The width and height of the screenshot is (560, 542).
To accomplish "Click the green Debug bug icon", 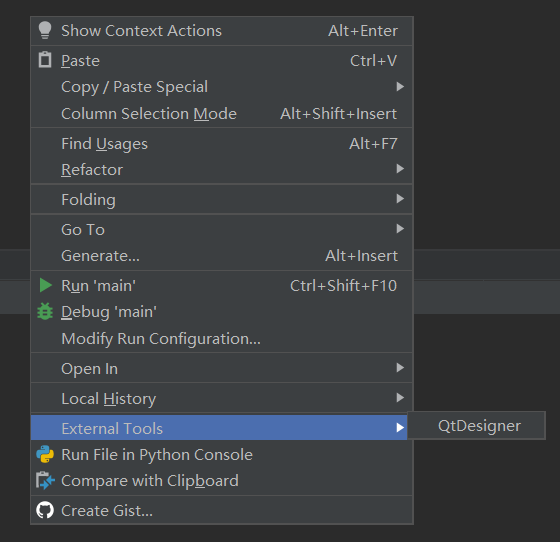I will [45, 311].
